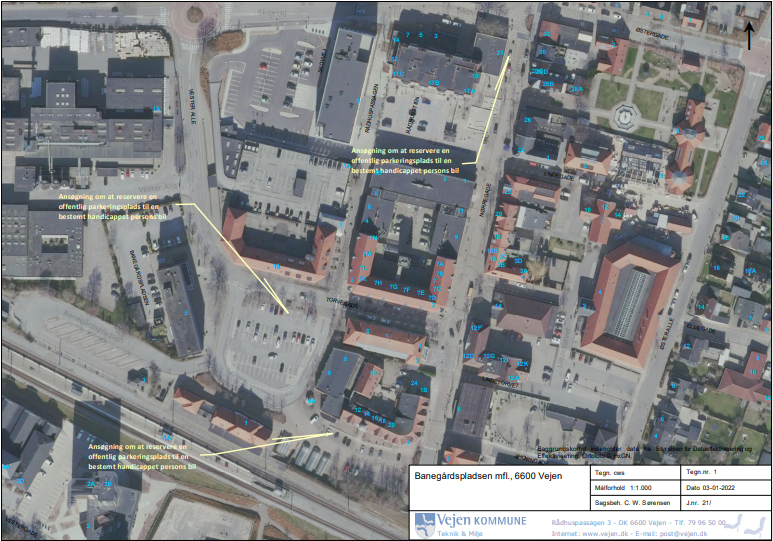Select the parking annotation beside Vester Allé
Screen dimensions: 773x541
coord(113,207)
